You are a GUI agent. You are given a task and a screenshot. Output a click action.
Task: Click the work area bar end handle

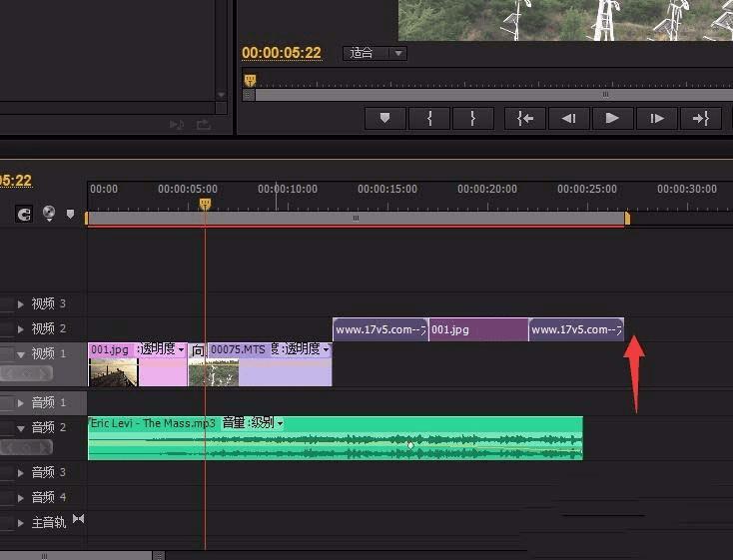click(627, 219)
